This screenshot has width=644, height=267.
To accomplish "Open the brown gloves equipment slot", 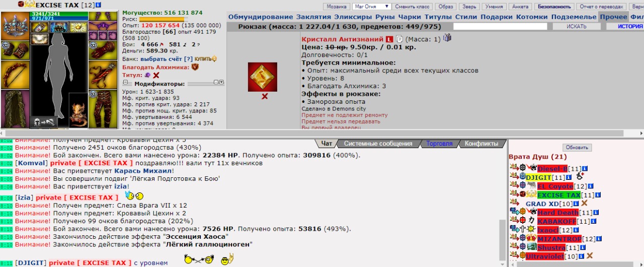I will 16,50.
